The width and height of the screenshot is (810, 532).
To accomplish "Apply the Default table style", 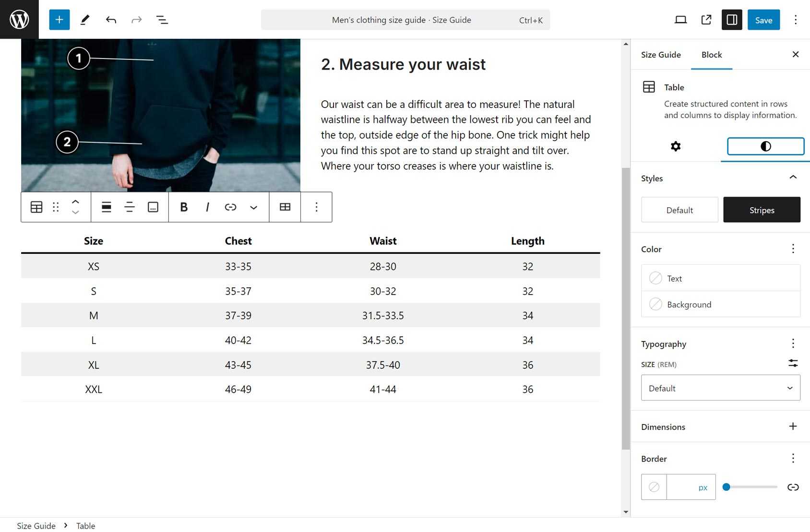I will 679,210.
